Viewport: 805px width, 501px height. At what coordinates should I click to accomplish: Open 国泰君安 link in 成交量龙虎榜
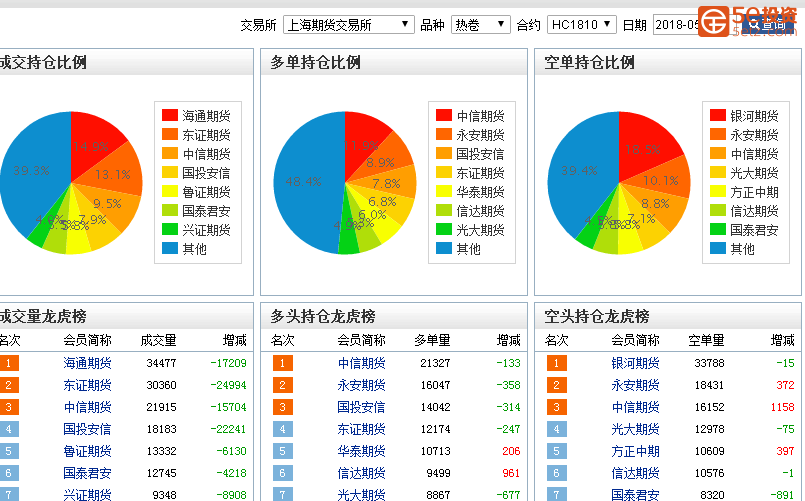click(x=87, y=473)
